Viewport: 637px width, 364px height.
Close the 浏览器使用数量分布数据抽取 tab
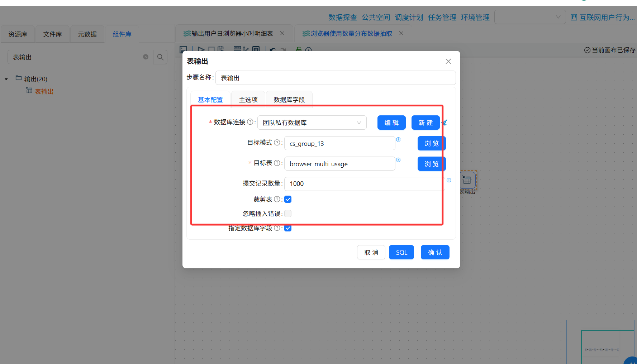coord(401,33)
